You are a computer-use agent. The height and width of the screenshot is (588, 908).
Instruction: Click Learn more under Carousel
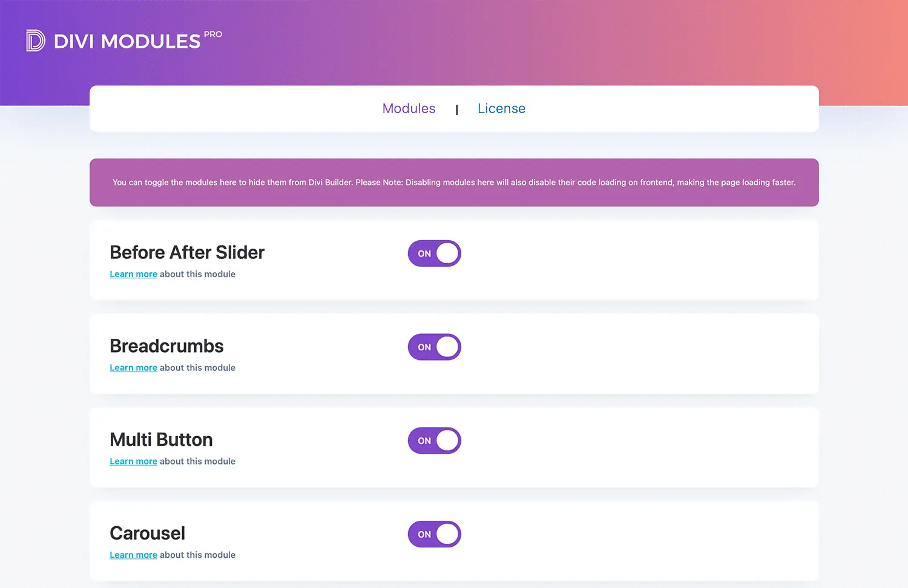[133, 555]
